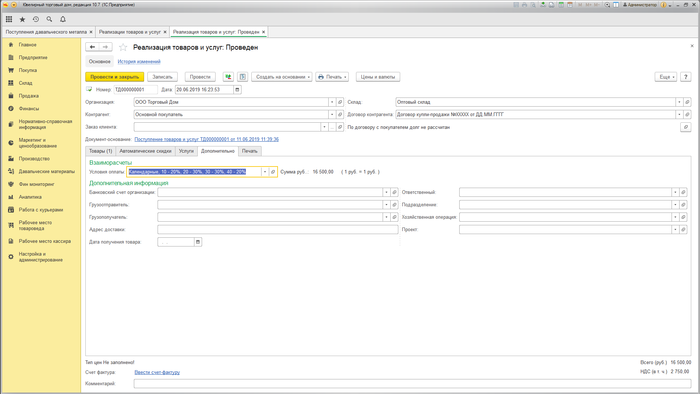Add document to favorites star
The width and height of the screenshot is (700, 394).
[x=123, y=47]
